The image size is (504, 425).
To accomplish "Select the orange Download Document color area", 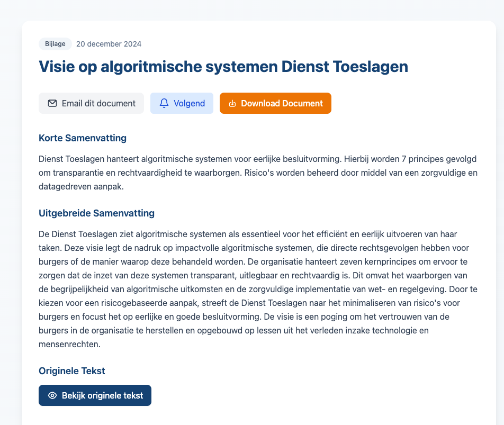I will [275, 103].
